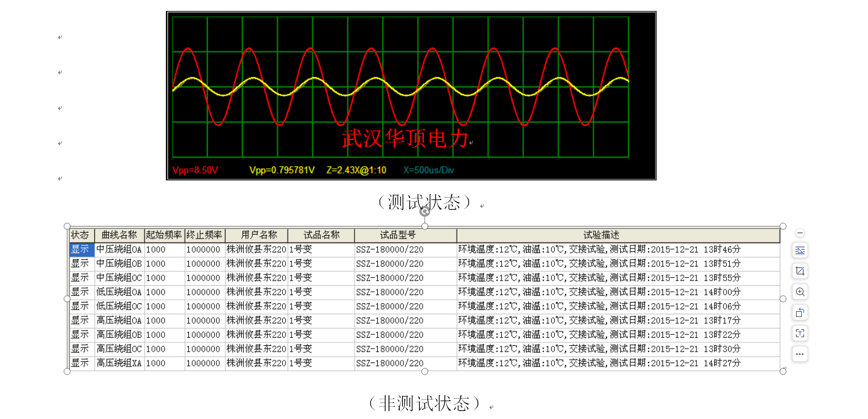Select the 低压绕组OC curve name cell
This screenshot has width=868, height=419.
(119, 306)
